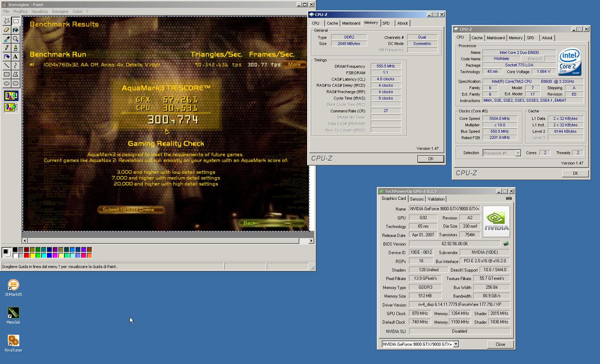Switch to Validation tab in GPU-Z

436,199
